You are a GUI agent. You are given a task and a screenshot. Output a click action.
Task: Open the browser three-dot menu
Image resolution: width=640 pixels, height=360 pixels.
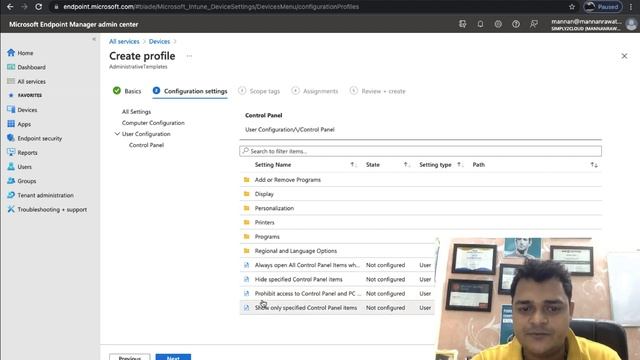click(631, 7)
